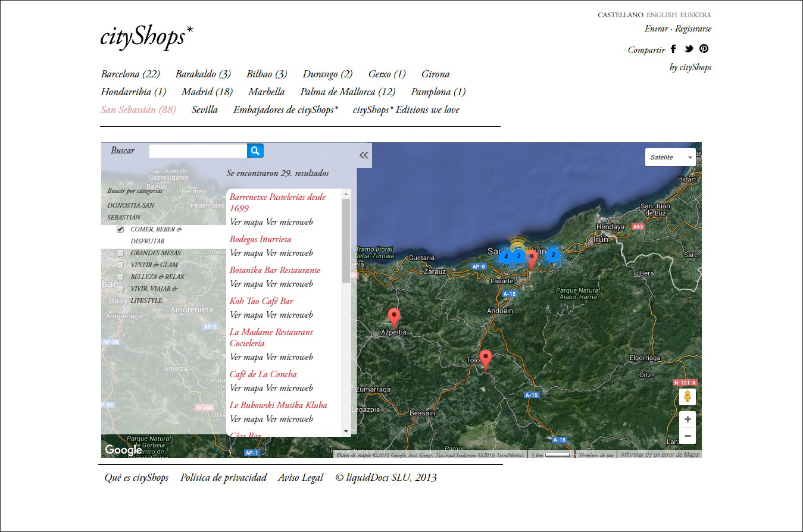Open Sevilla city listing
This screenshot has height=532, width=803.
coord(205,110)
